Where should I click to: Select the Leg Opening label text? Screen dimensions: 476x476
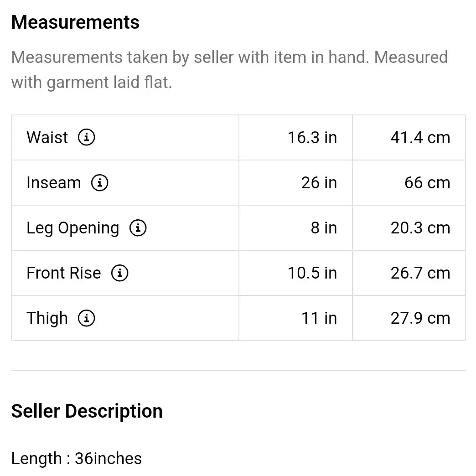tap(73, 228)
